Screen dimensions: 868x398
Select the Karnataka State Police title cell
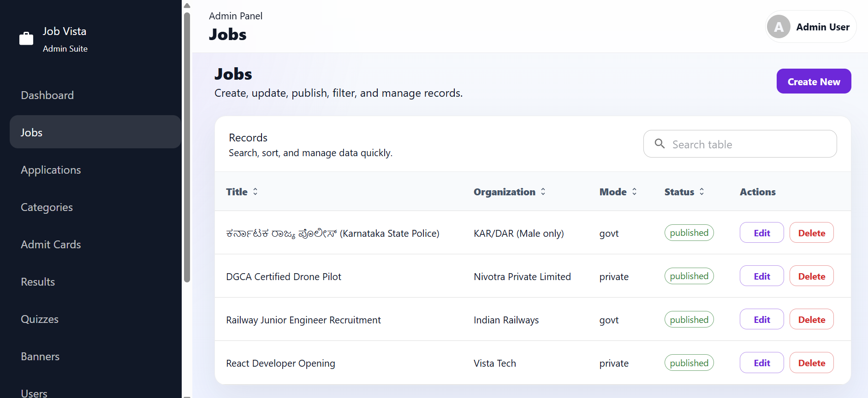pos(333,234)
